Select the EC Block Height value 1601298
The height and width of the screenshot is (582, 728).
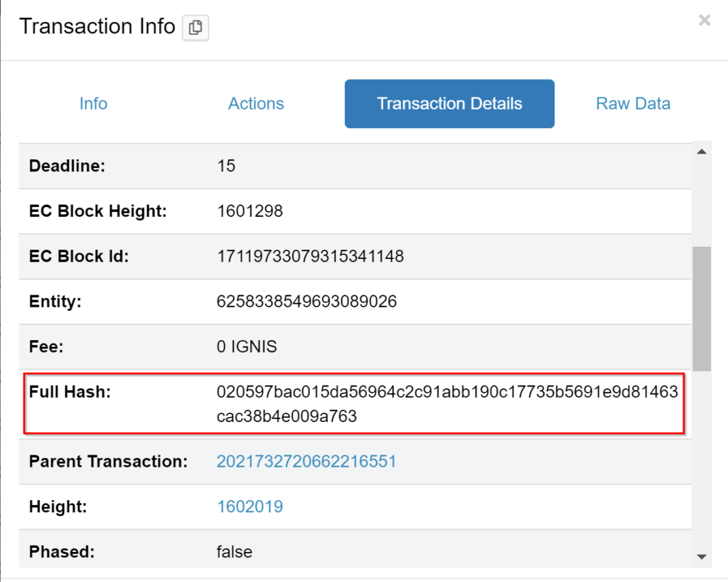pyautogui.click(x=250, y=211)
